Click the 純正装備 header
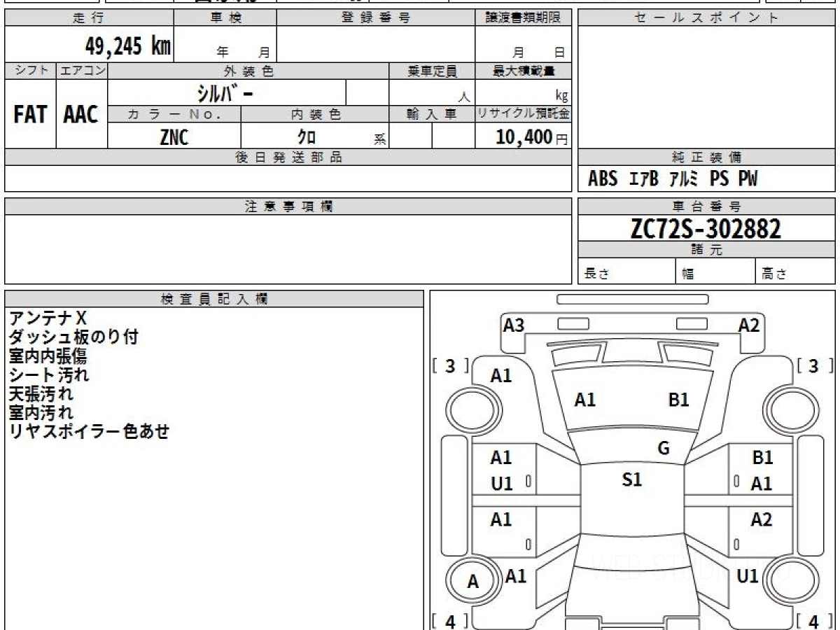This screenshot has width=840, height=630. coord(707,157)
